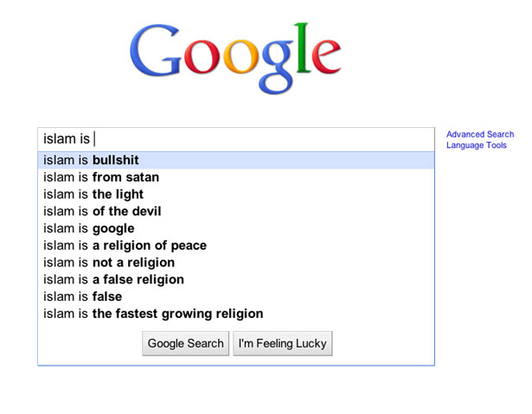Image resolution: width=532 pixels, height=414 pixels.
Task: Select the 'islam is false' suggestion
Action: (82, 296)
